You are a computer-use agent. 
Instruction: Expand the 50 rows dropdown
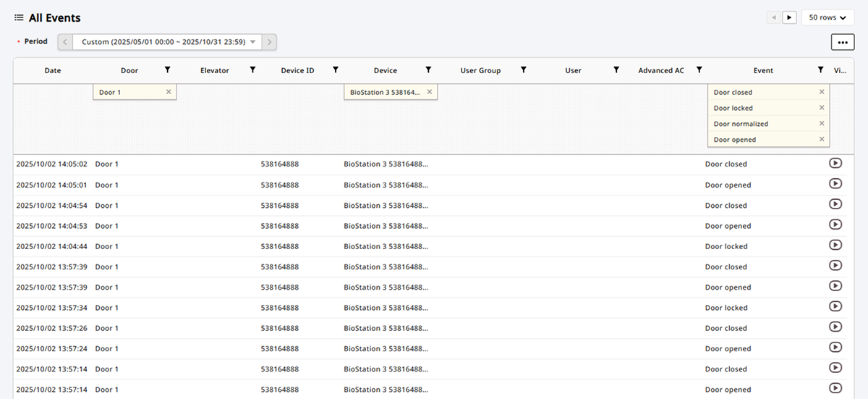click(827, 17)
